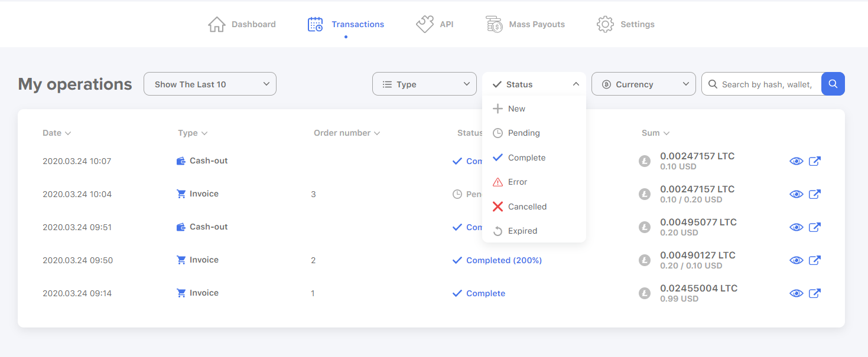Image resolution: width=868 pixels, height=357 pixels.
Task: Click Litecoin icon beside 0.02455004 LTC
Action: [x=645, y=293]
